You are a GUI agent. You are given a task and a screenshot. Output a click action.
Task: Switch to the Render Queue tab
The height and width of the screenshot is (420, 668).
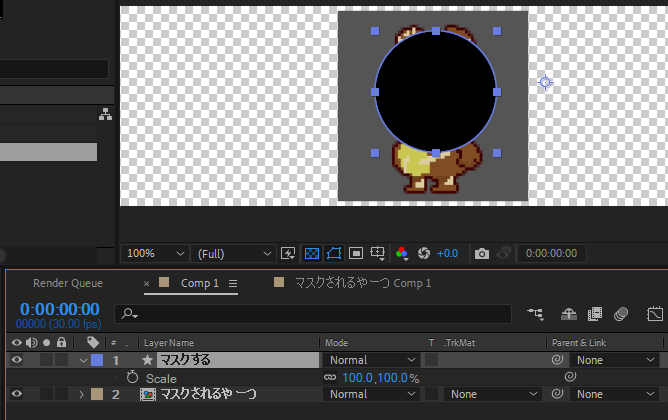68,283
